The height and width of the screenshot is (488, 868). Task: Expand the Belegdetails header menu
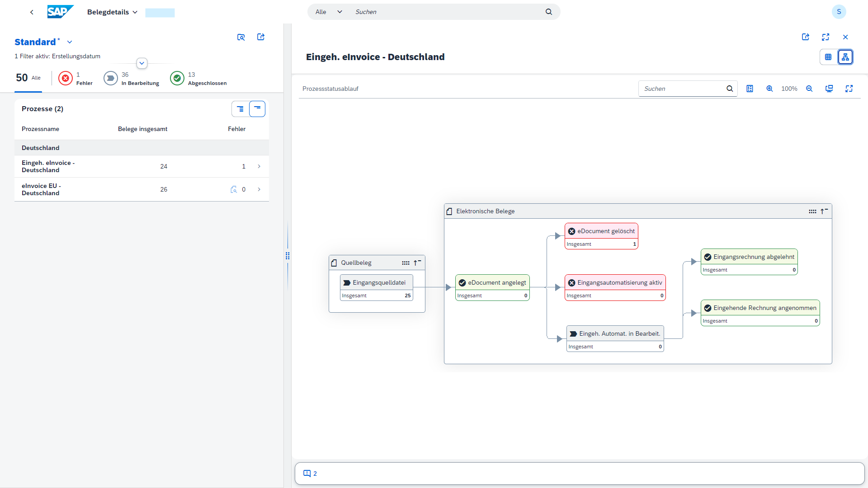pyautogui.click(x=112, y=12)
